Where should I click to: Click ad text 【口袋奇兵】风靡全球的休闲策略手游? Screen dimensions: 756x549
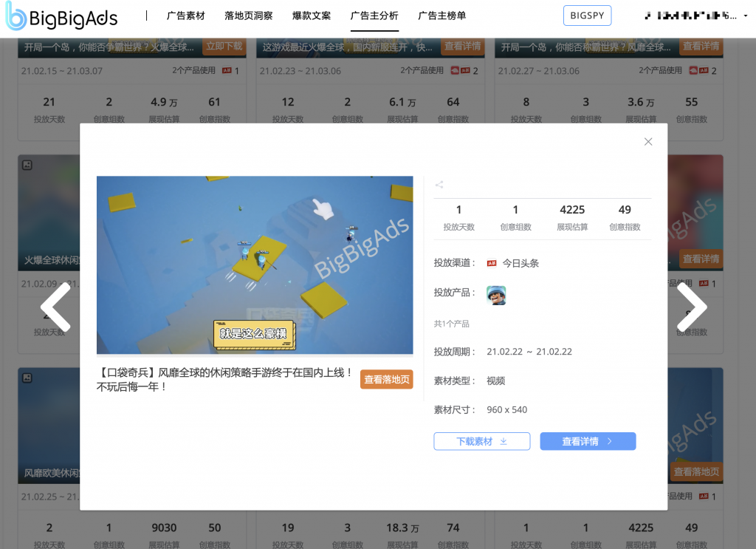click(225, 380)
